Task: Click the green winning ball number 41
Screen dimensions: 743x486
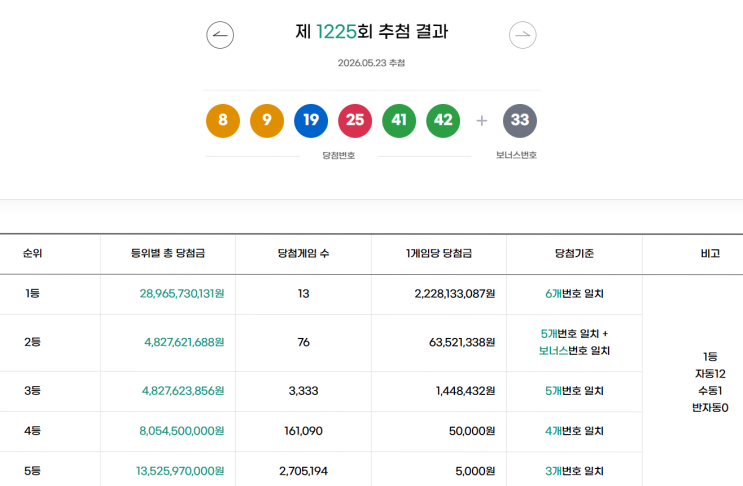Action: pyautogui.click(x=399, y=121)
